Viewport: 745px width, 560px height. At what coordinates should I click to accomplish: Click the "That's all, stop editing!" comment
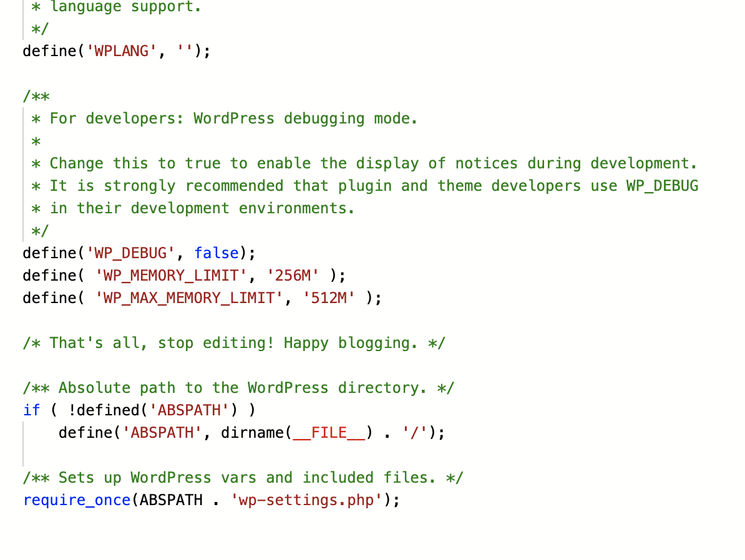[x=234, y=343]
